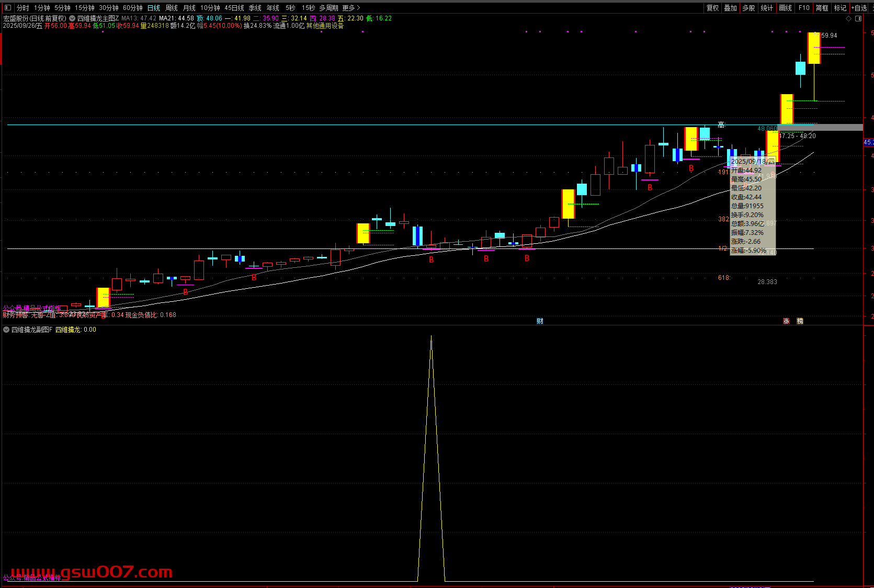This screenshot has height=588, width=874.
Task: Select the 5秒 period tab
Action: tap(290, 8)
